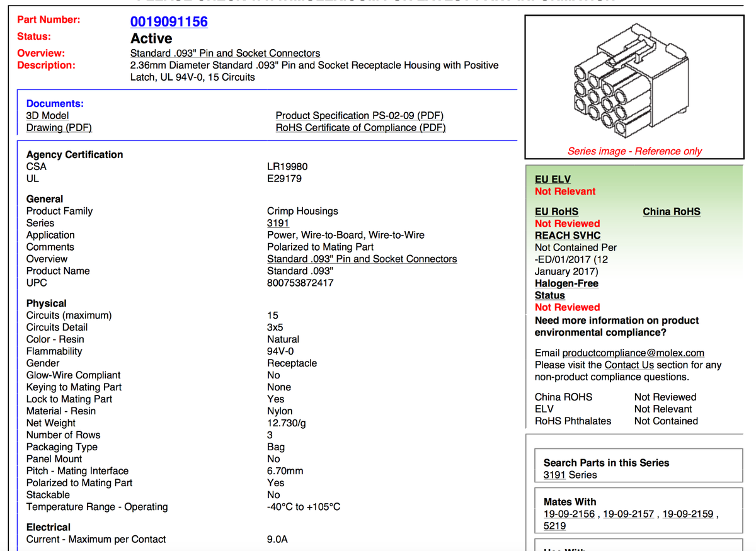Follow the Contact Us link
Image resolution: width=756 pixels, height=551 pixels.
point(629,365)
